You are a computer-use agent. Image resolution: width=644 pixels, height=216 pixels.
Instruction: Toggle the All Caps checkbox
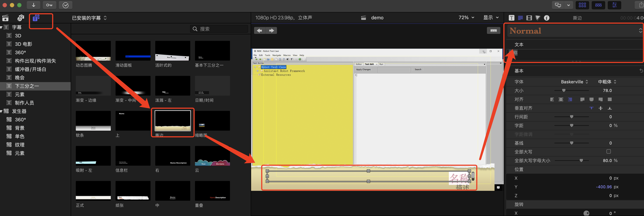click(608, 151)
